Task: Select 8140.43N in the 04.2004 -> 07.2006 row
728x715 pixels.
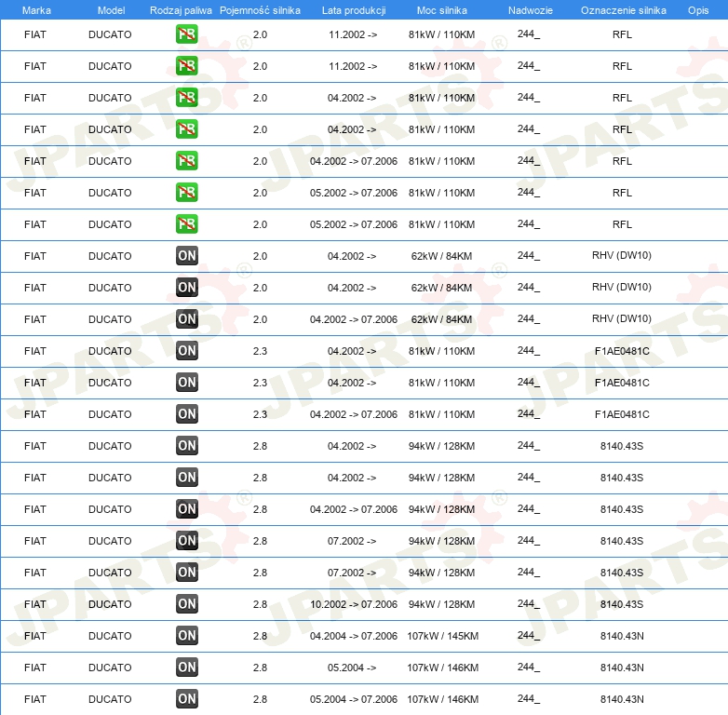Action: 622,636
